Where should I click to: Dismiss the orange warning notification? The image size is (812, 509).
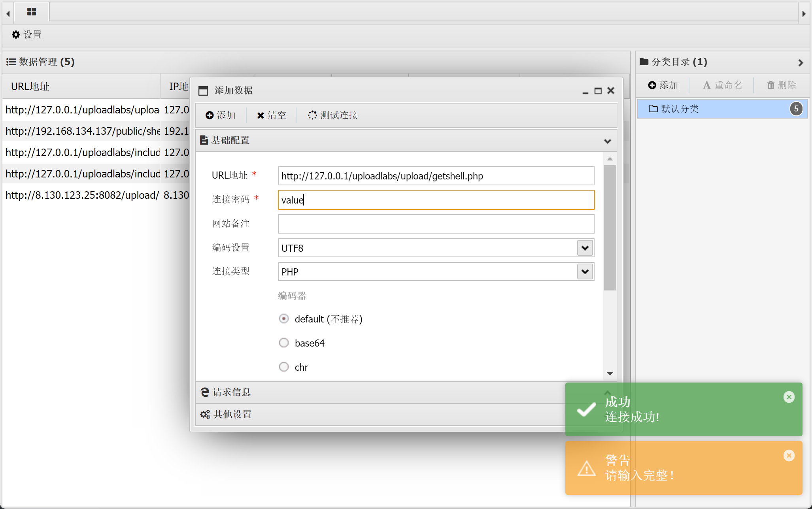pos(789,456)
